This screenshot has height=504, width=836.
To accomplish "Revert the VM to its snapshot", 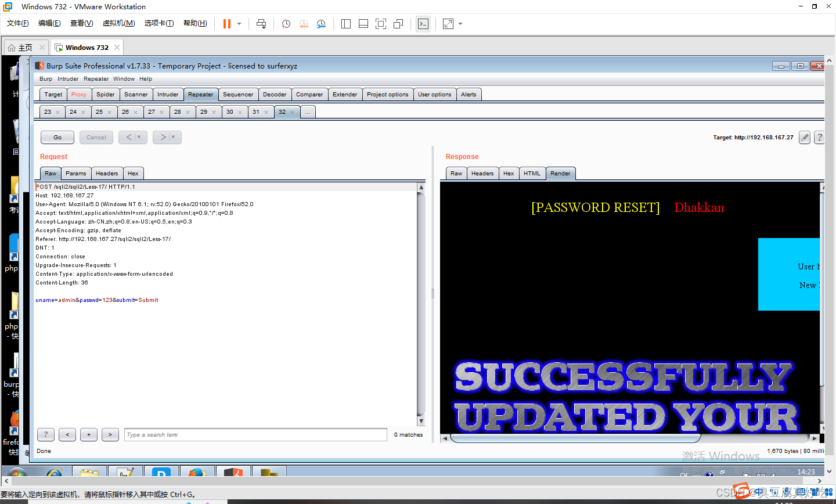I will pyautogui.click(x=304, y=24).
